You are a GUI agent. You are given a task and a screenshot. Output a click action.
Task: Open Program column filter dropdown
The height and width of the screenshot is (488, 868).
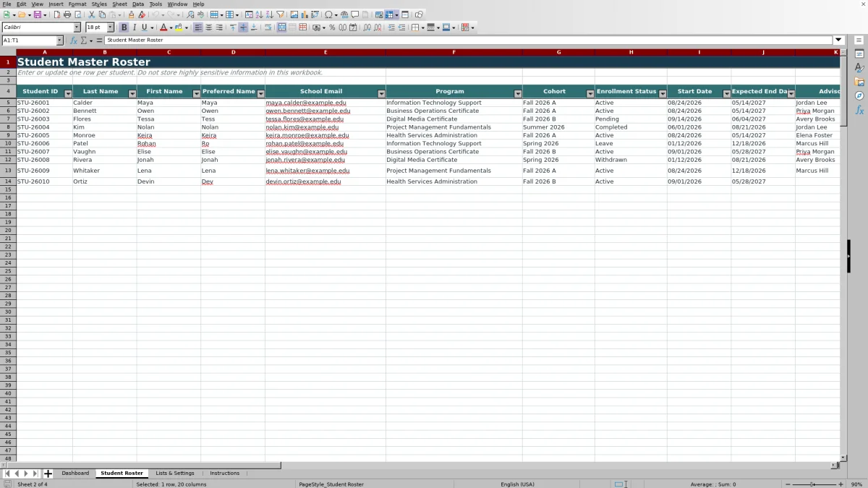point(518,94)
